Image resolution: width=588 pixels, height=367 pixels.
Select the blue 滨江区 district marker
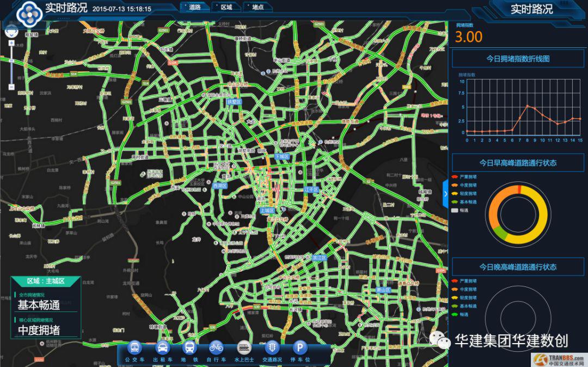click(x=319, y=258)
